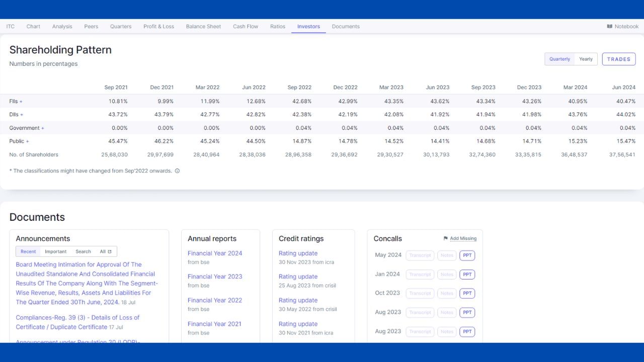Screen dimensions: 644x362
Task: Select Important announcements filter
Action: [x=55, y=251]
